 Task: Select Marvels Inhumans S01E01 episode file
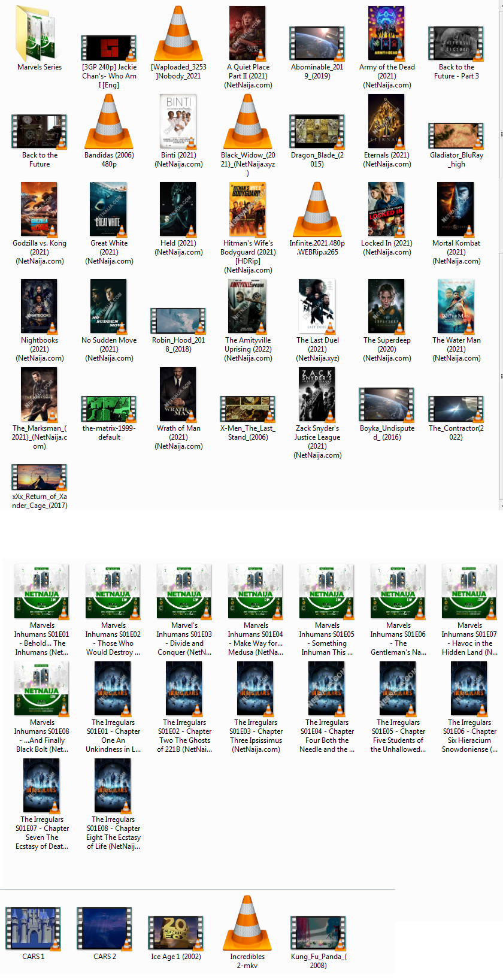click(x=42, y=591)
